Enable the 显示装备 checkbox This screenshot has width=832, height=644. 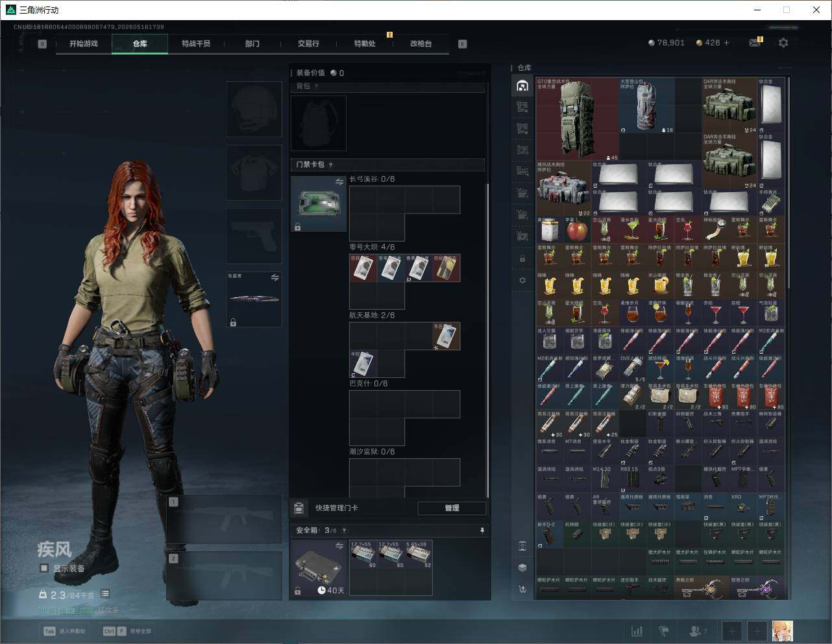(44, 568)
